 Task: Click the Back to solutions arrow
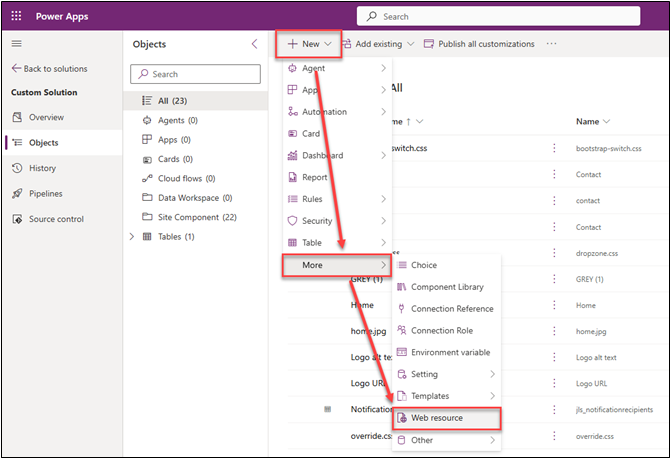pos(17,69)
